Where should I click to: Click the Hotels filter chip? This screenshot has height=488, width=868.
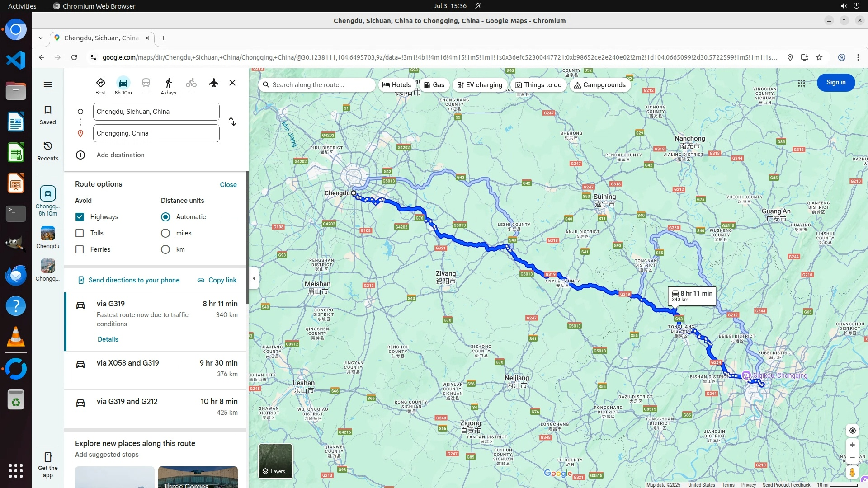(x=396, y=85)
